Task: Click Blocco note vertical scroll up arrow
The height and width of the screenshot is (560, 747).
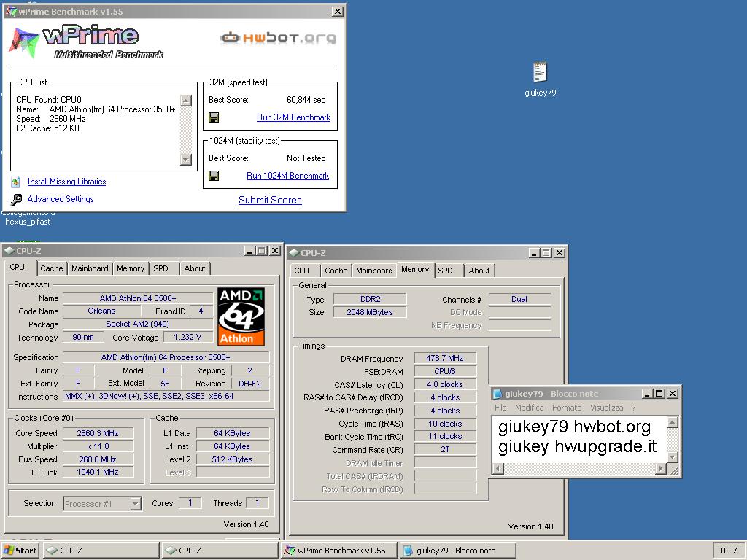Action: tap(672, 422)
